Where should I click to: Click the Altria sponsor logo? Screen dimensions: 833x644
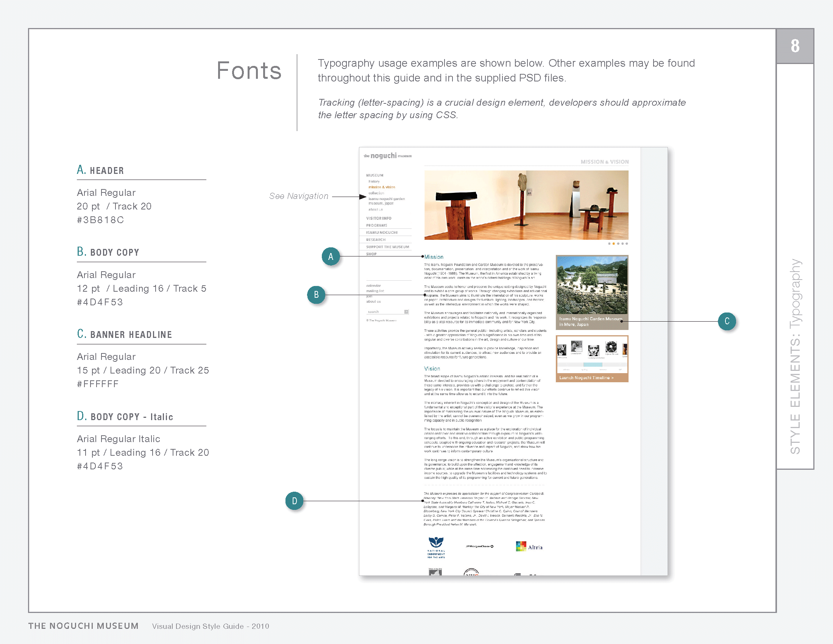(x=529, y=547)
